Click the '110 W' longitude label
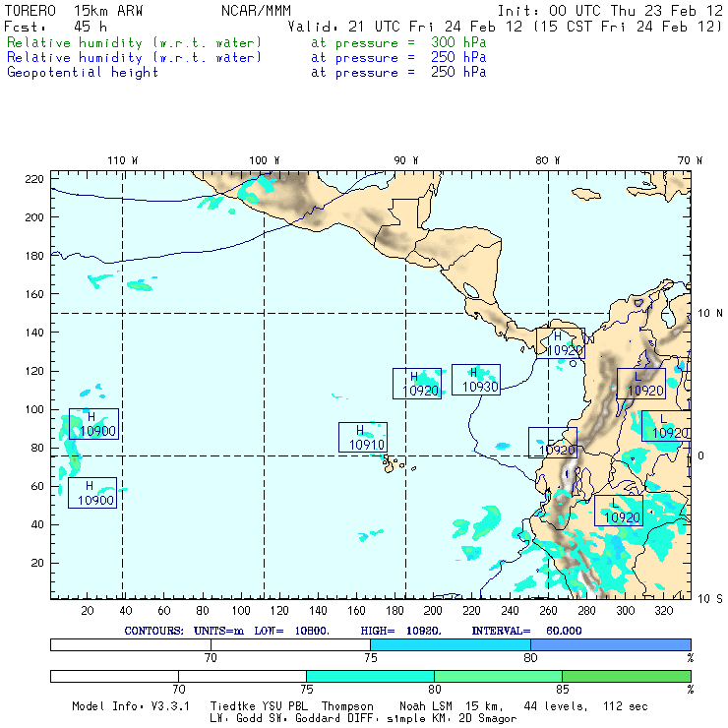This screenshot has height=728, width=728. tap(123, 160)
